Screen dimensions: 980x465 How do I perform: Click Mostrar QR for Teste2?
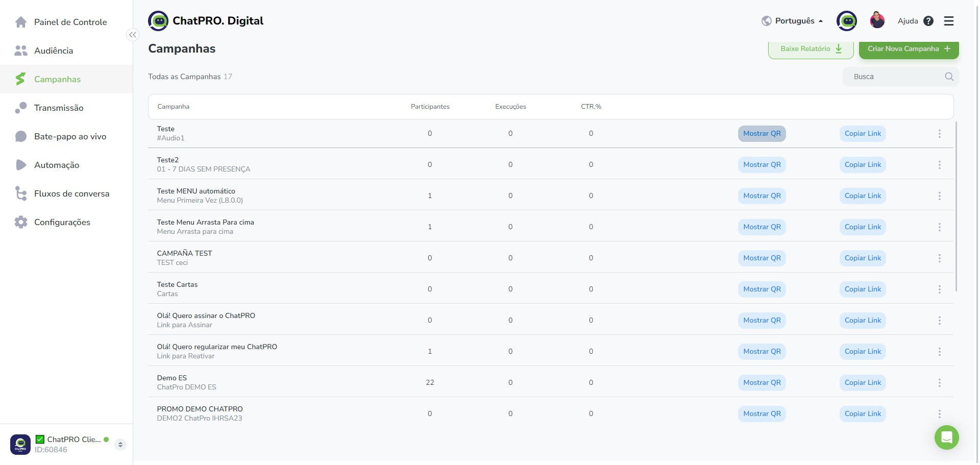click(762, 165)
